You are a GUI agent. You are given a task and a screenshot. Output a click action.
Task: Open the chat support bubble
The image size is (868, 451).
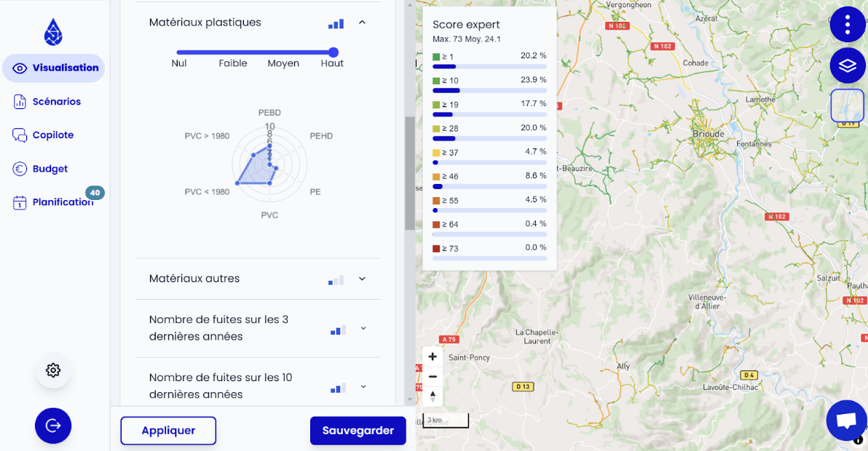[x=846, y=420]
